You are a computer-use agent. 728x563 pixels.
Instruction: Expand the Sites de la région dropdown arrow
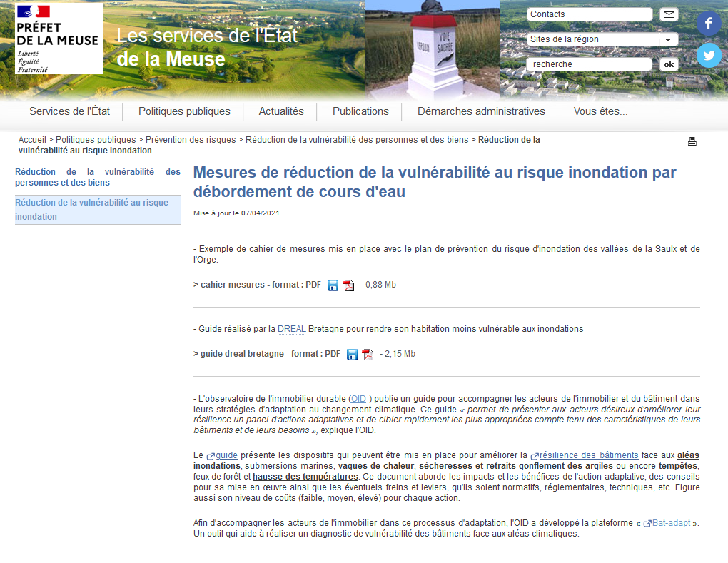tap(668, 39)
